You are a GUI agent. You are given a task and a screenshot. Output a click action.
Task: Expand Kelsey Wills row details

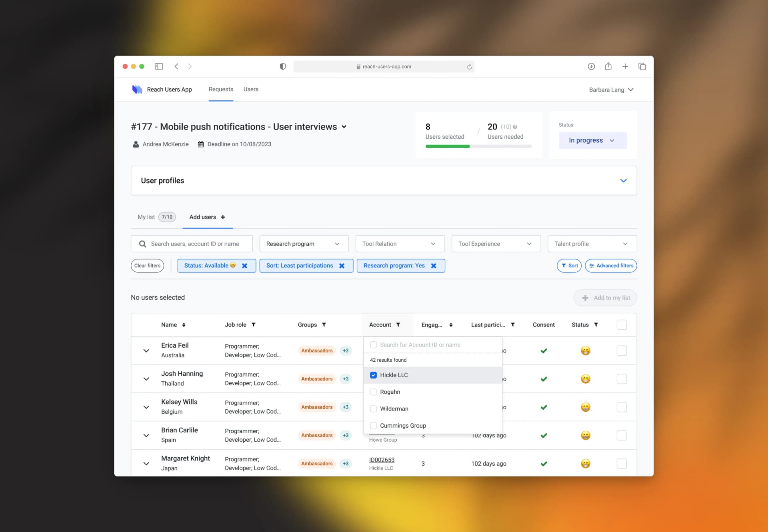tap(146, 407)
